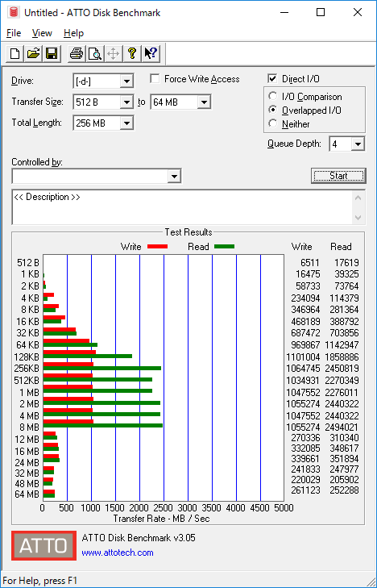Save the benchmark results via floppy icon
The height and width of the screenshot is (588, 377).
click(x=52, y=53)
